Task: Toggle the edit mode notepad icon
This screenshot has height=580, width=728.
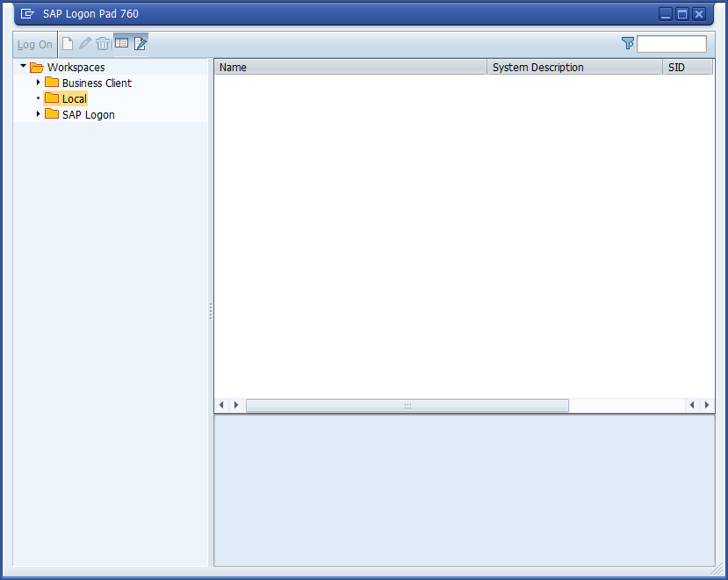Action: point(140,43)
